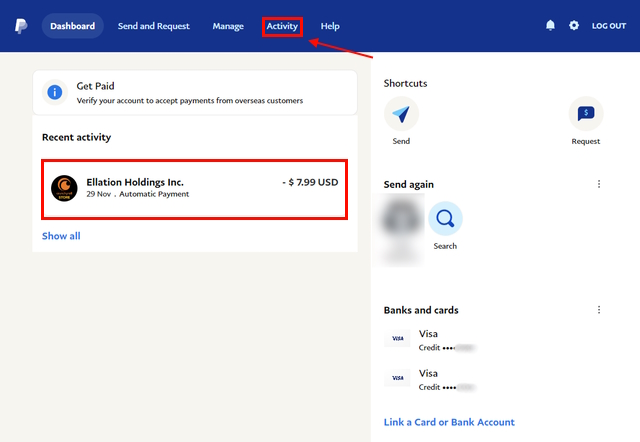
Task: Open the Help menu item
Action: coord(330,26)
